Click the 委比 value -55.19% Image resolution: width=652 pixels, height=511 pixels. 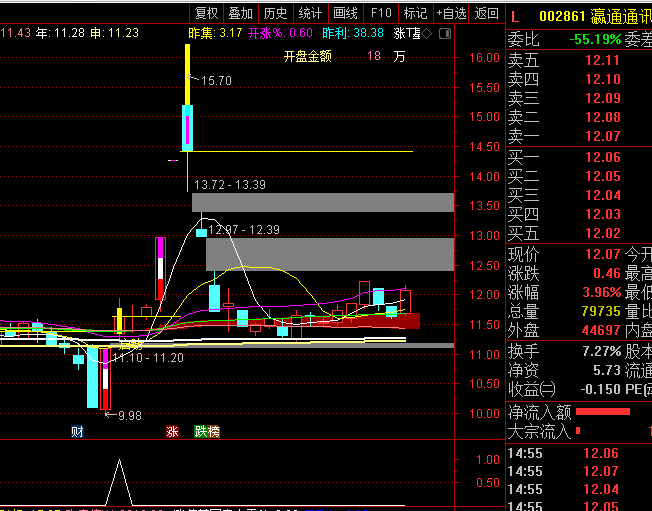pos(595,39)
